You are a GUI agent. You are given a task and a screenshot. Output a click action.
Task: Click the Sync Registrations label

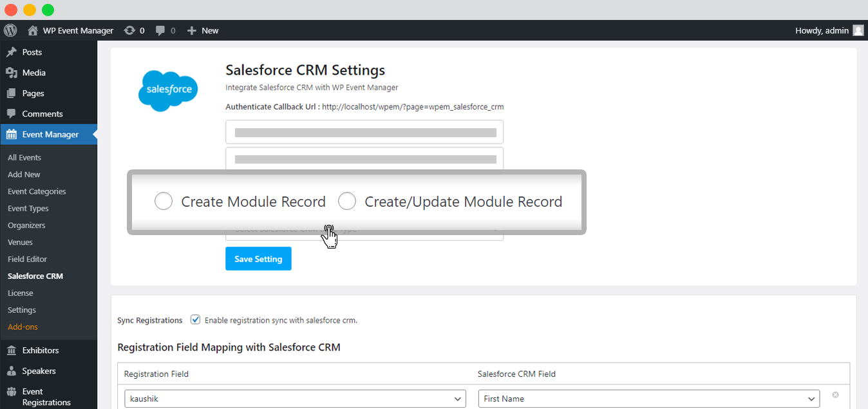tap(150, 320)
